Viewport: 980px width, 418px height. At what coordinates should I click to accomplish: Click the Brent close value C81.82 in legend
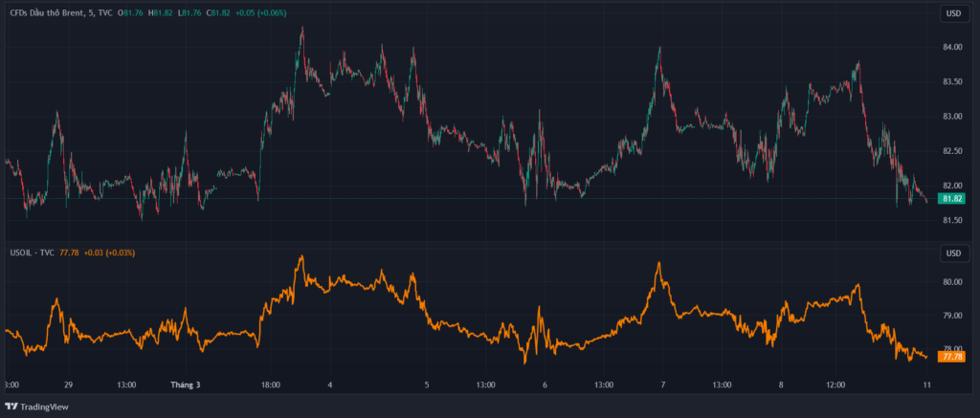click(x=219, y=12)
